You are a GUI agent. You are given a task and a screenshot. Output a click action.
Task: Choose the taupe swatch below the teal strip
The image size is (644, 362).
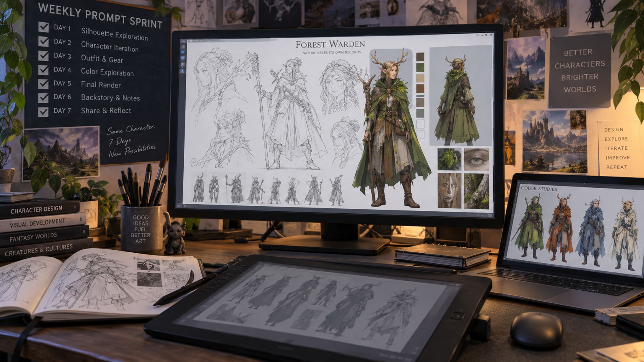[420, 102]
